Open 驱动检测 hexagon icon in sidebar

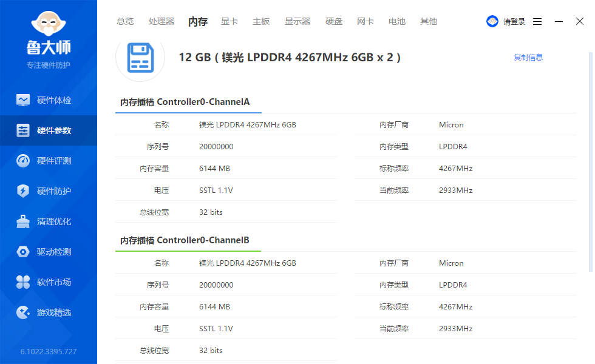(x=23, y=252)
